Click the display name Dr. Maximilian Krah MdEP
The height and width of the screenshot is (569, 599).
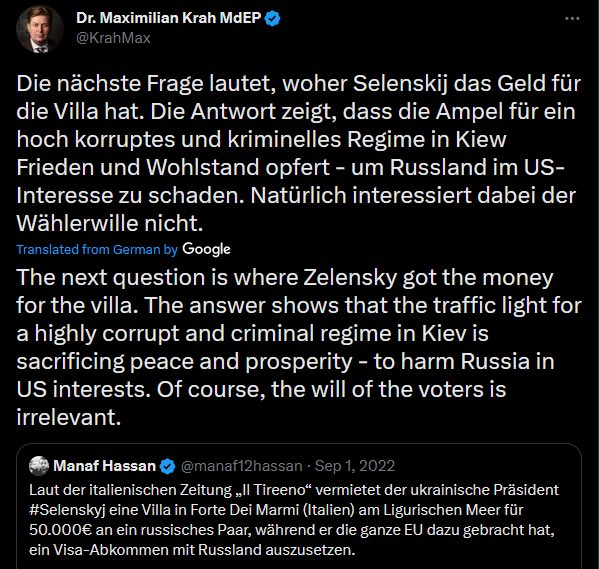coord(168,18)
